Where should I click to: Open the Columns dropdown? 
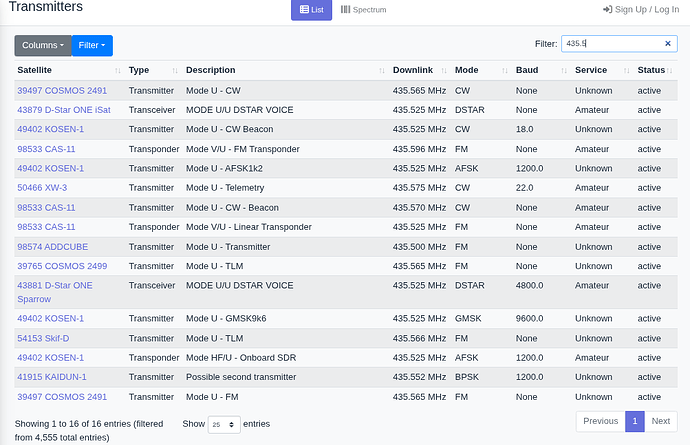(x=43, y=45)
